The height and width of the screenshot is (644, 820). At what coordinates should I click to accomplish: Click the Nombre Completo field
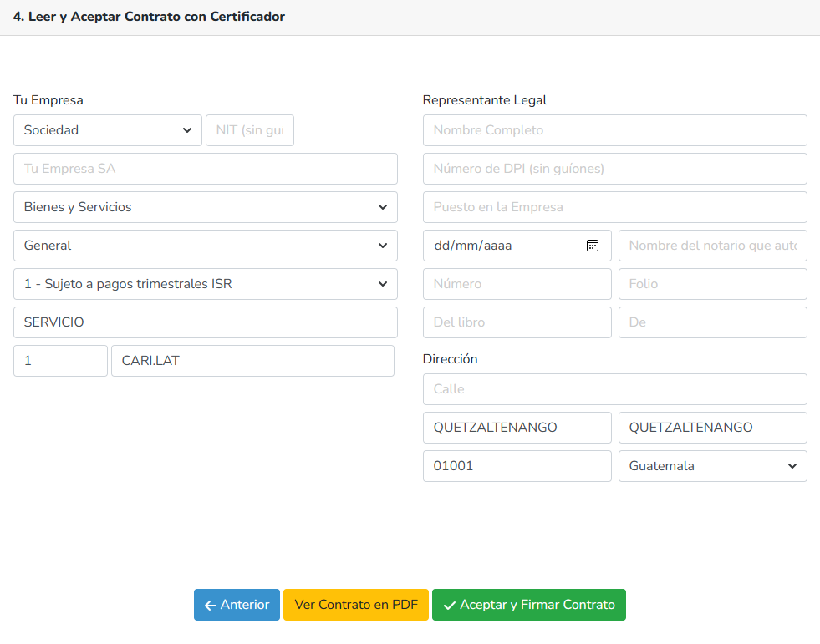coord(614,130)
